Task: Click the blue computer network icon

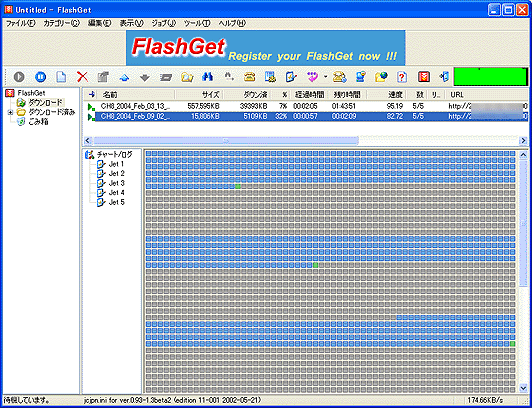Action: coord(360,77)
